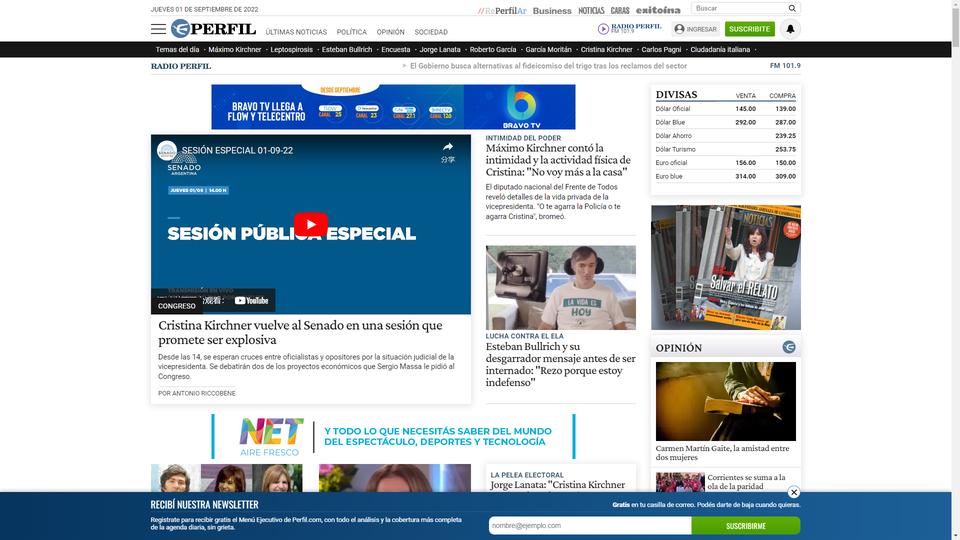
Task: Open Carmen Martín Gaite article title
Action: pos(722,452)
